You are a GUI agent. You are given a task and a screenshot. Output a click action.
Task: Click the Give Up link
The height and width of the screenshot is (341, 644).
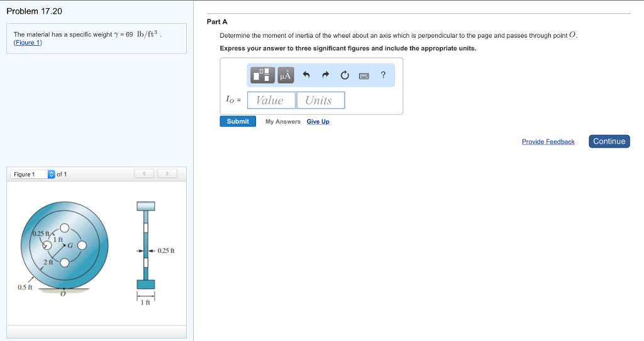click(318, 122)
